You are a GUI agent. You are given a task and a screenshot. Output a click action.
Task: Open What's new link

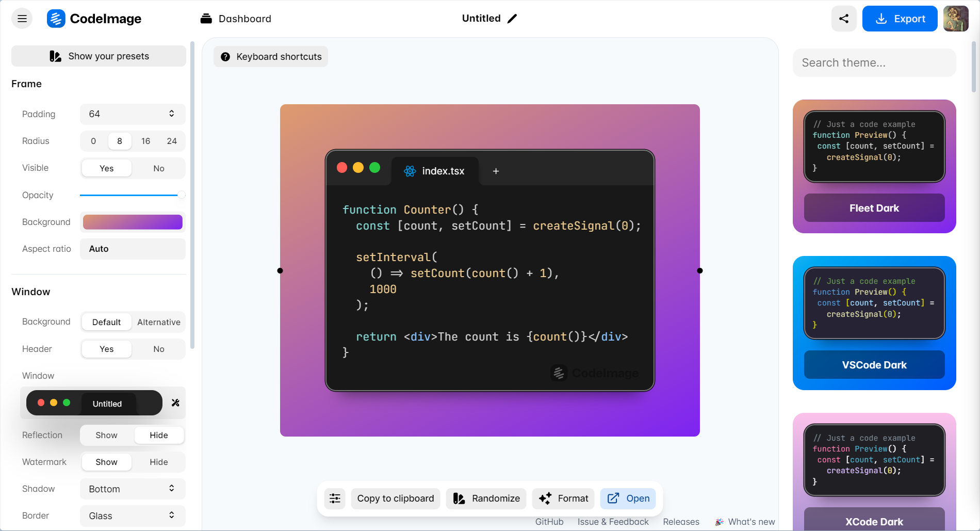click(745, 522)
